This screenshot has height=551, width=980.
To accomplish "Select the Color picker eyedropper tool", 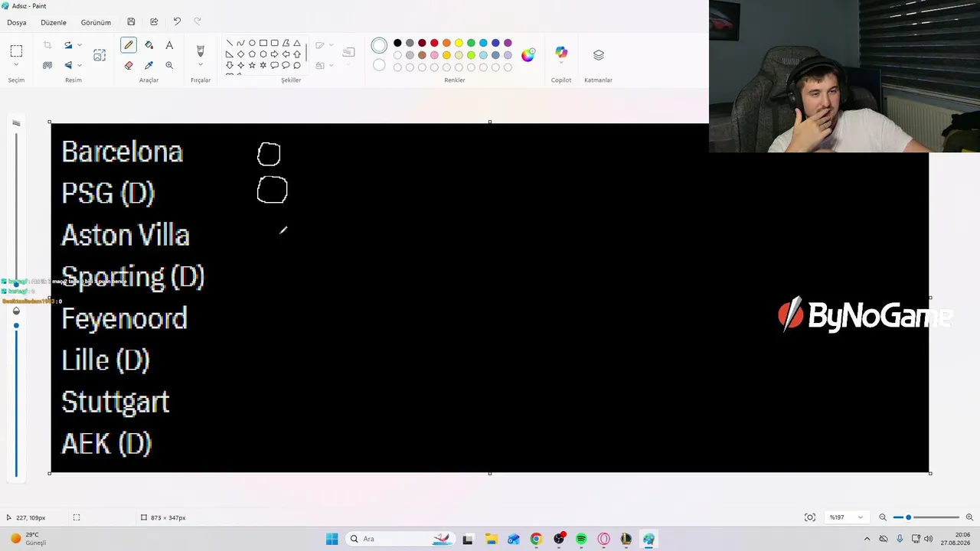I will [149, 65].
